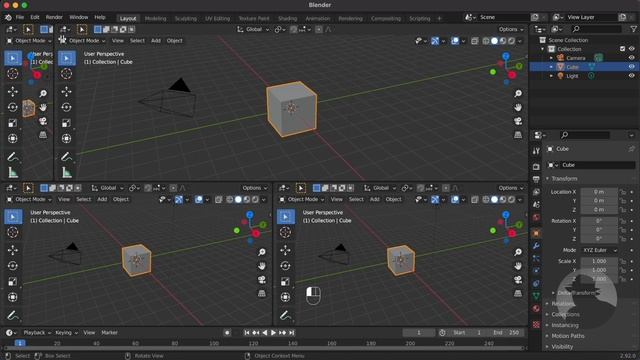Toggle visibility of Collection in outliner
Viewport: 640px width, 360px height.
click(631, 49)
